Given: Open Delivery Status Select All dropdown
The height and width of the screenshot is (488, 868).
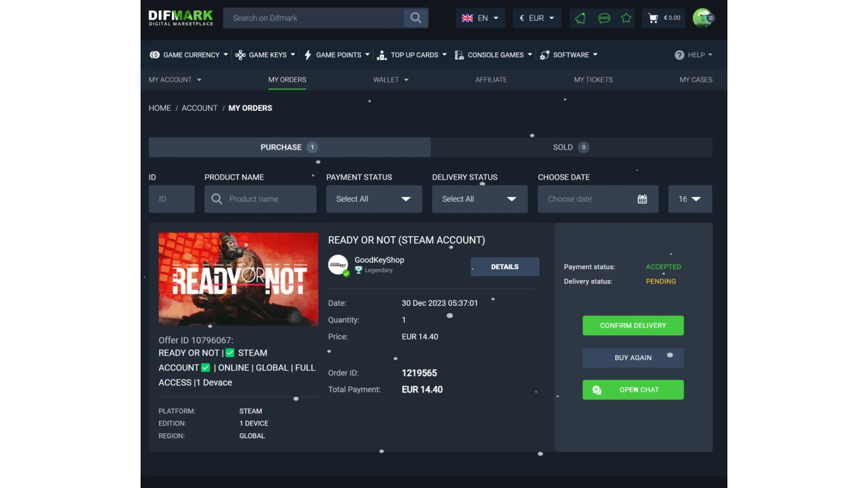Looking at the screenshot, I should click(x=479, y=199).
